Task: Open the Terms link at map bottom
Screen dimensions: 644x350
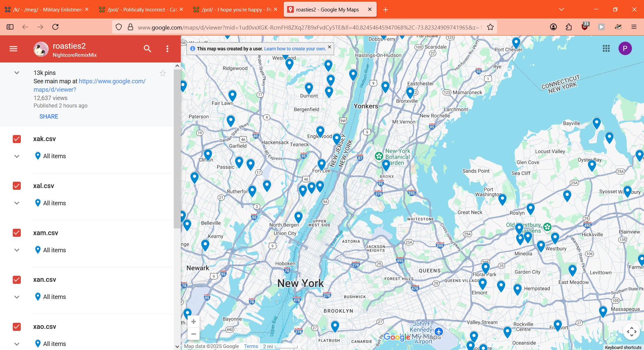Action: pyautogui.click(x=251, y=346)
